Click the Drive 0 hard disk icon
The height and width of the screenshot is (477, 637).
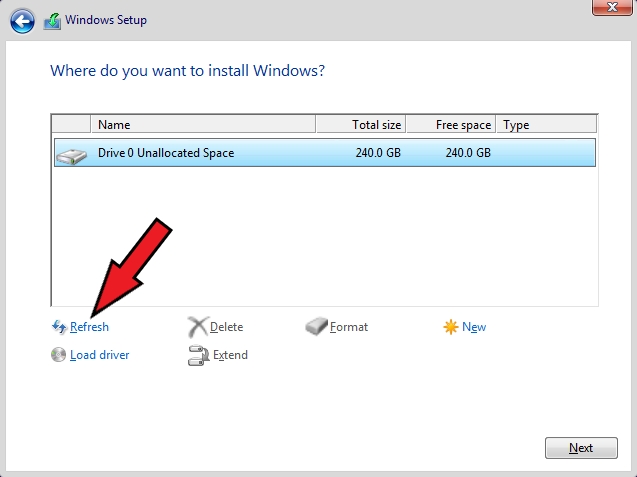tap(71, 154)
